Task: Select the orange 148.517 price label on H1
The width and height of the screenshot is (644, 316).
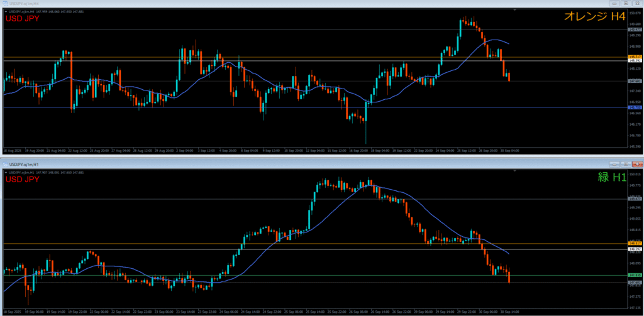Action: point(635,243)
